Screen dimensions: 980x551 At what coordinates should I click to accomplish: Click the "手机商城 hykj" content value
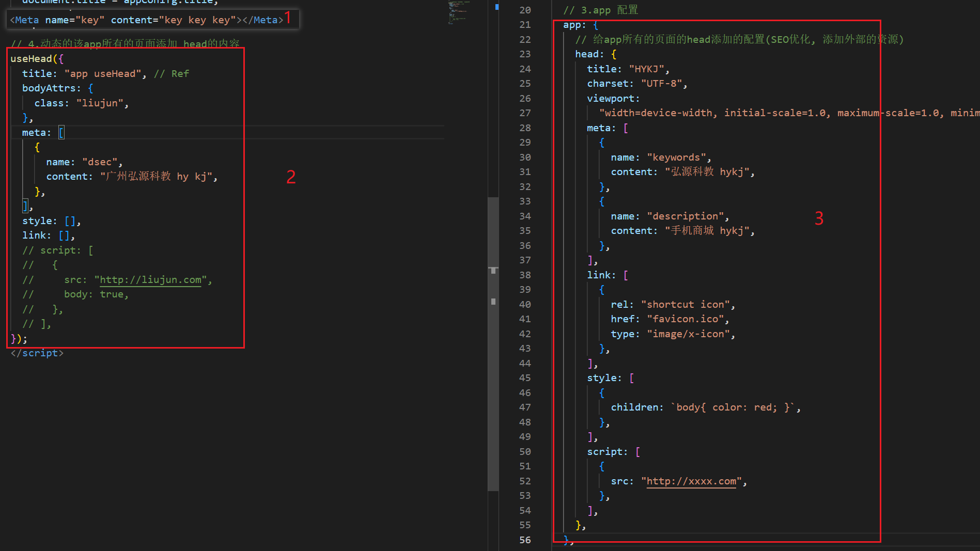coord(707,231)
